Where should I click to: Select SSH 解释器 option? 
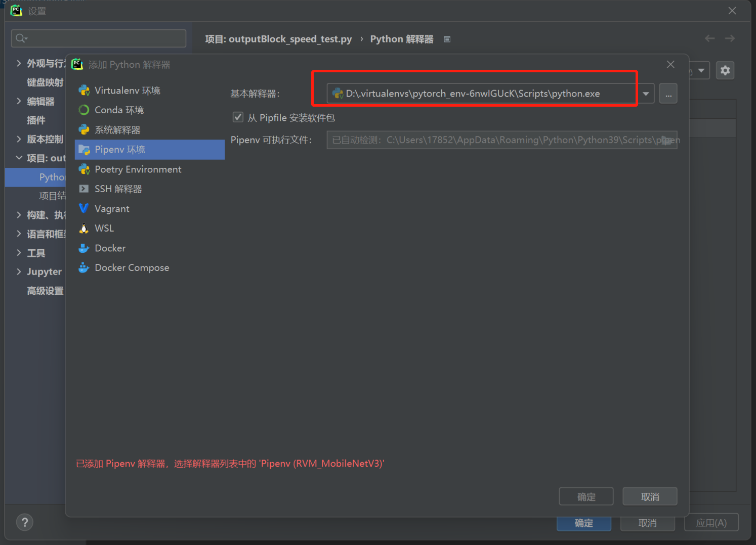pos(150,189)
